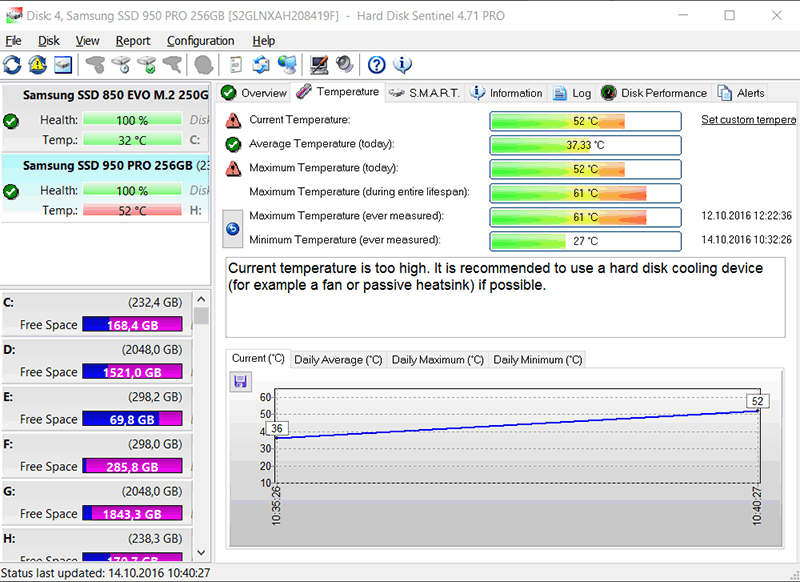Image resolution: width=800 pixels, height=582 pixels.
Task: Open the View menu
Action: click(87, 41)
